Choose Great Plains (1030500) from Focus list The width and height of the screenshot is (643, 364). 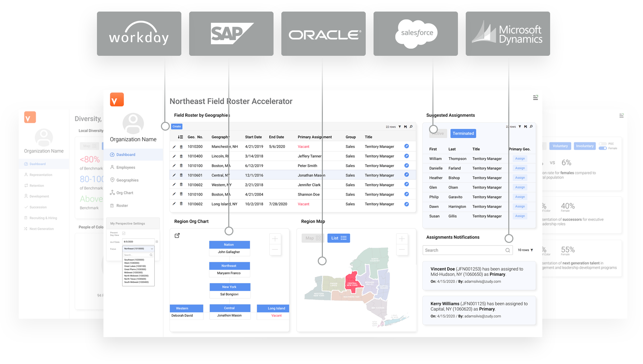coord(135,269)
